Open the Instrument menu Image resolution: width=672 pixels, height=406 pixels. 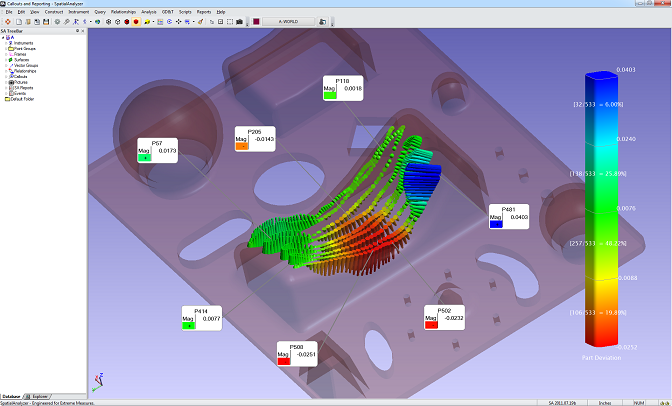pos(79,12)
